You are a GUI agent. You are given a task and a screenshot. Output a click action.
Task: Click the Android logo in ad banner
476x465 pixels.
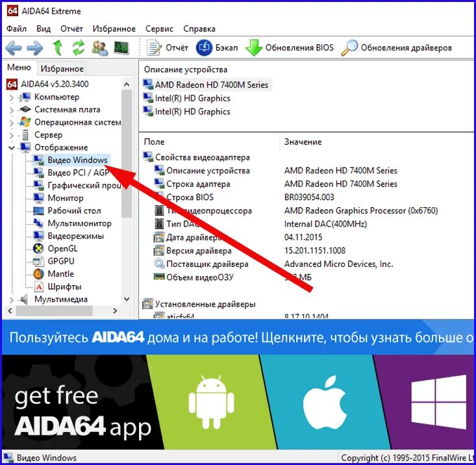211,401
